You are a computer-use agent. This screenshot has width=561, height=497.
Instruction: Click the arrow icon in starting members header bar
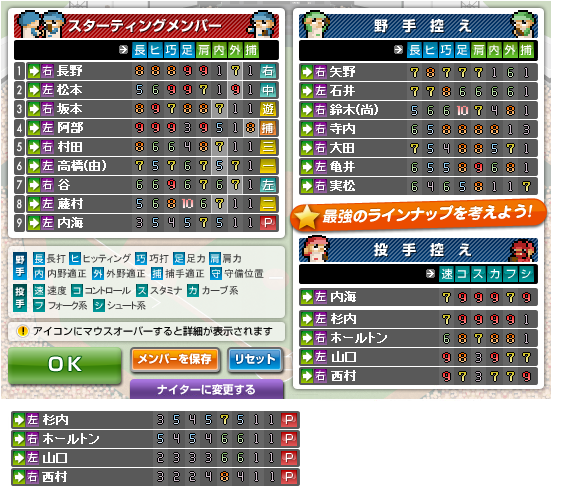click(x=123, y=50)
